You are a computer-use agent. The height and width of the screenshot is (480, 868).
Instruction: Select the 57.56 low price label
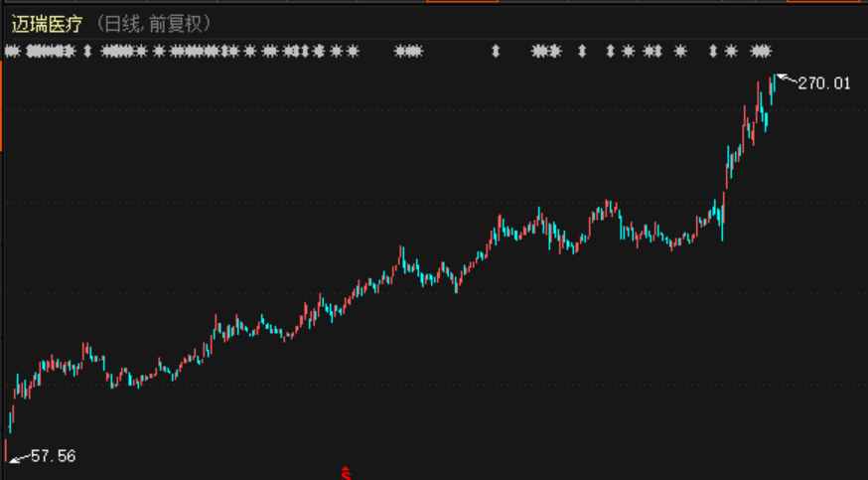tap(54, 456)
